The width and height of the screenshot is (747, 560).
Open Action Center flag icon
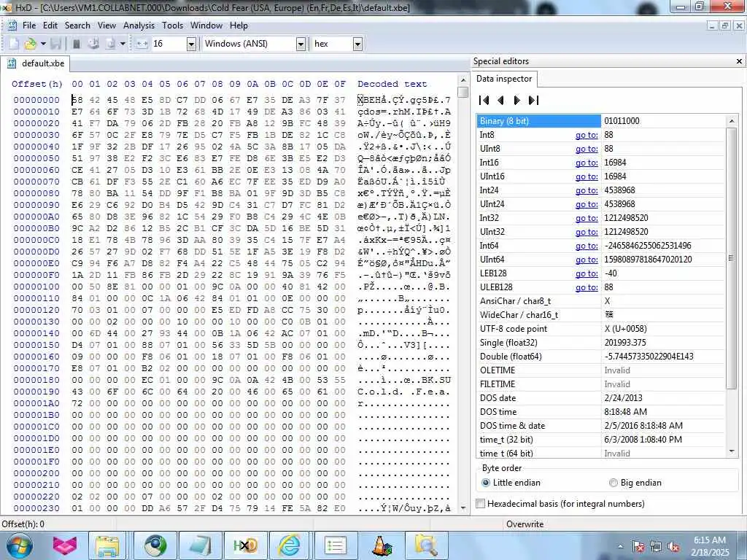point(638,547)
